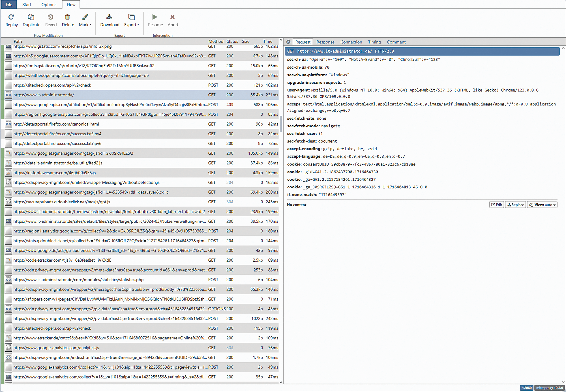Click 304 icon of wrapperMessagingWithoutDetection.js
566x392 pixels.
[x=8, y=182]
